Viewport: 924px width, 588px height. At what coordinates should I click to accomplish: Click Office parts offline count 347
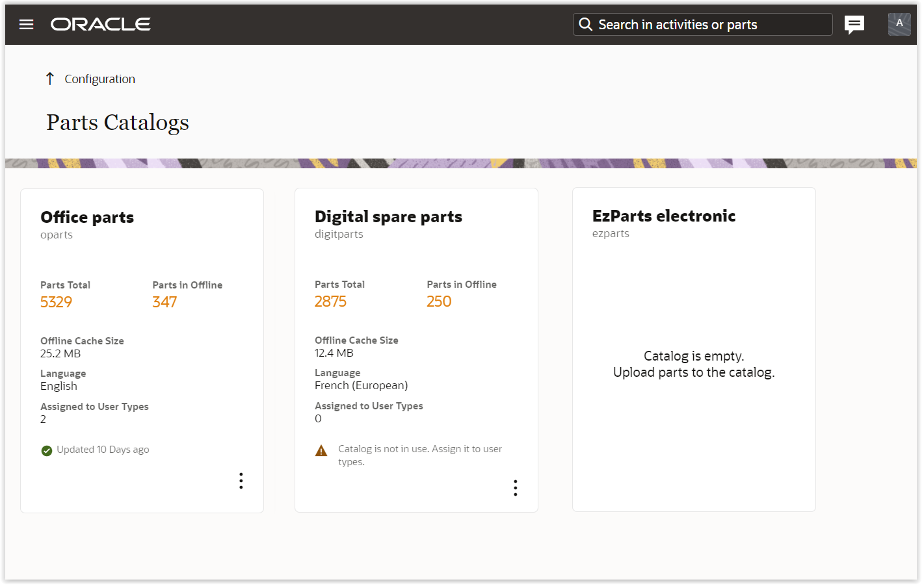click(x=165, y=302)
